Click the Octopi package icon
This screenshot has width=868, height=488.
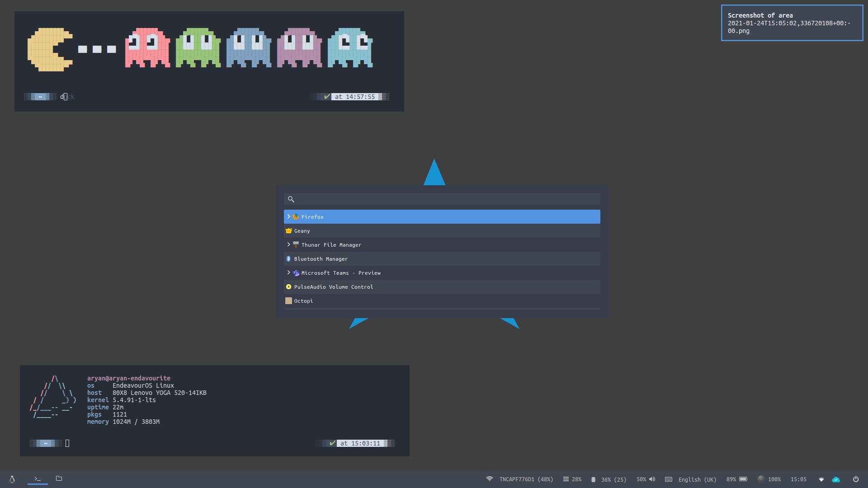[288, 301]
